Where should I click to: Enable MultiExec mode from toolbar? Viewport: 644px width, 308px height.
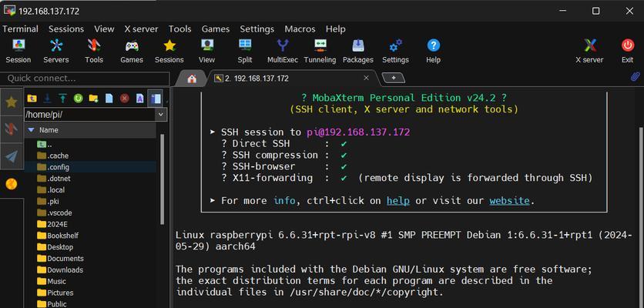tap(283, 51)
